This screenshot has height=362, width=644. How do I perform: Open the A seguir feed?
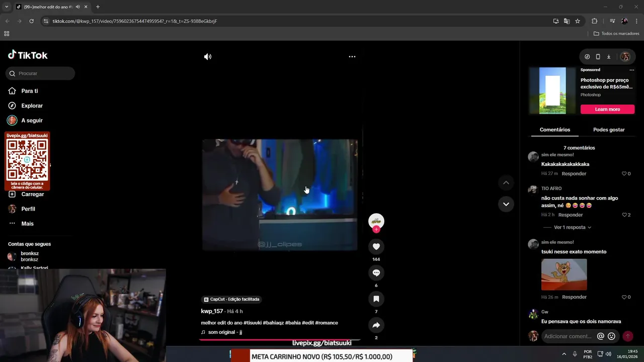click(32, 121)
